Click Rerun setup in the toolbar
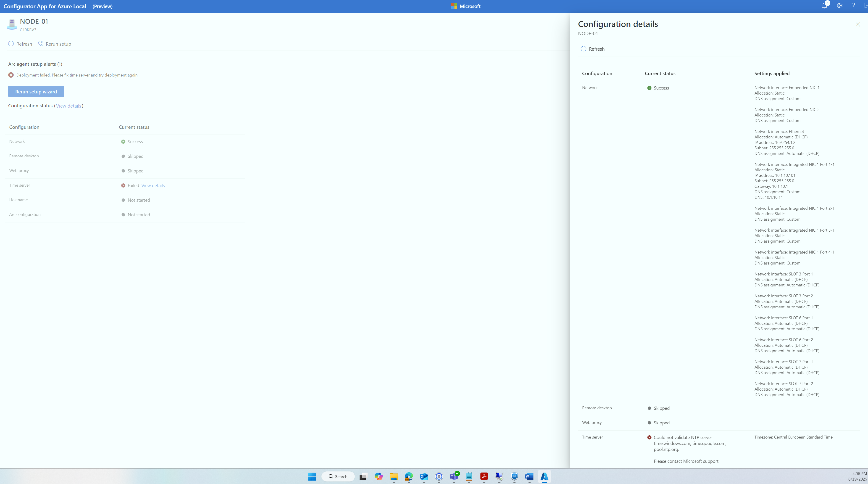868x484 pixels. point(55,44)
